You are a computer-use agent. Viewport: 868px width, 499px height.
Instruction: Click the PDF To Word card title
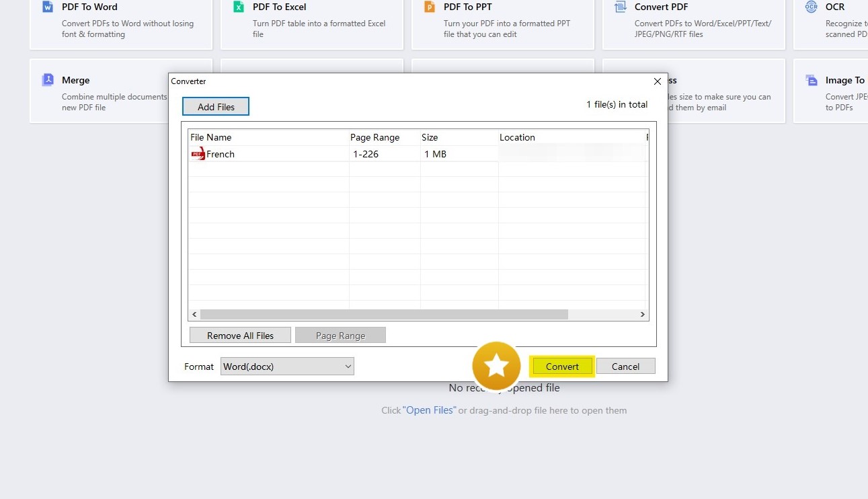[x=89, y=7]
